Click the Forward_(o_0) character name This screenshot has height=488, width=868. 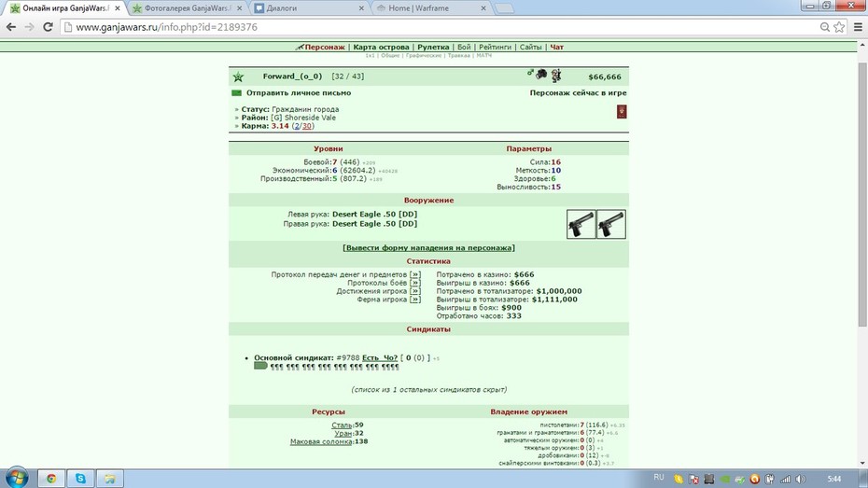(292, 77)
